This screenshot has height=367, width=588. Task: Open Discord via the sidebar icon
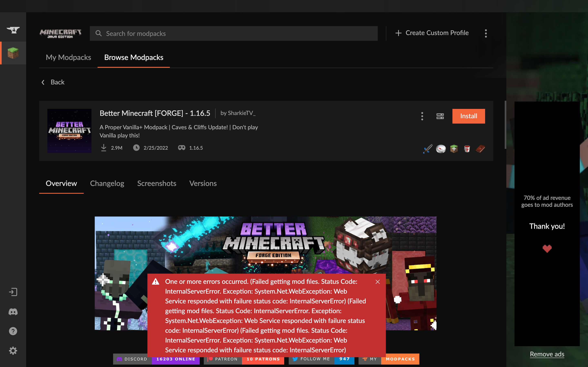coord(13,312)
